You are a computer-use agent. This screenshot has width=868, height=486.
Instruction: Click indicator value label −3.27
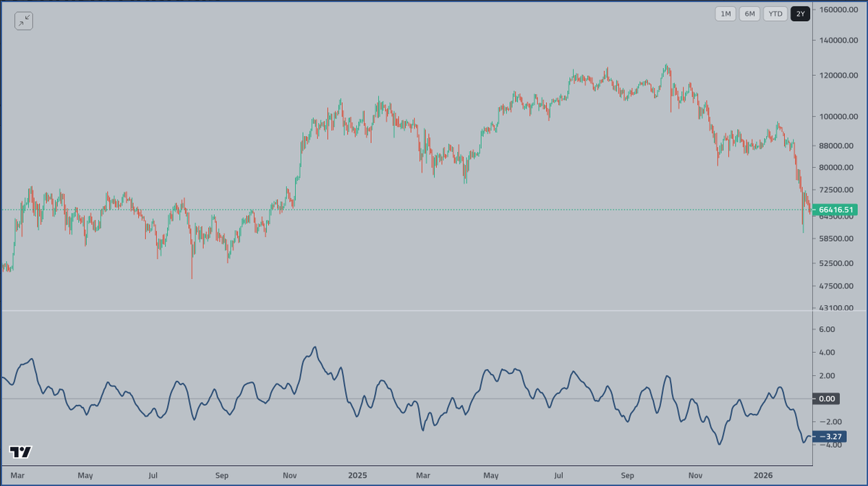point(831,436)
